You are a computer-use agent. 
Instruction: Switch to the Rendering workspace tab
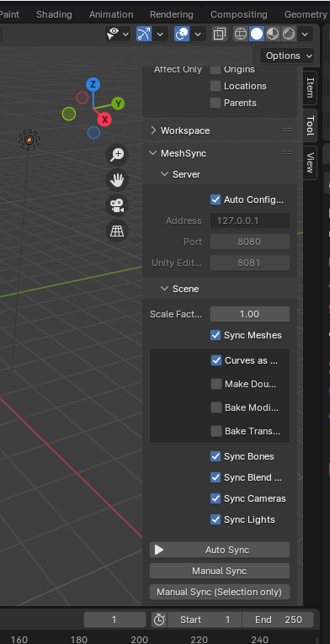pyautogui.click(x=172, y=14)
